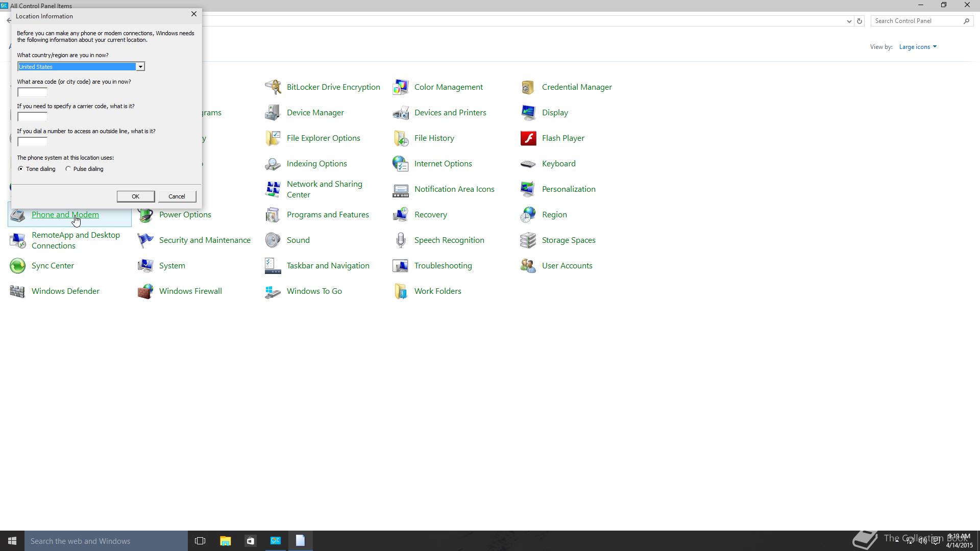Click the Display monitor icon
This screenshot has height=551, width=980.
528,113
